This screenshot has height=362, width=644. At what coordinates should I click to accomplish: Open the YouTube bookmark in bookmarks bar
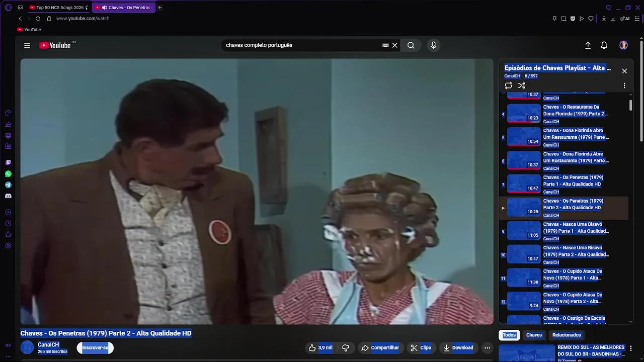click(x=29, y=30)
